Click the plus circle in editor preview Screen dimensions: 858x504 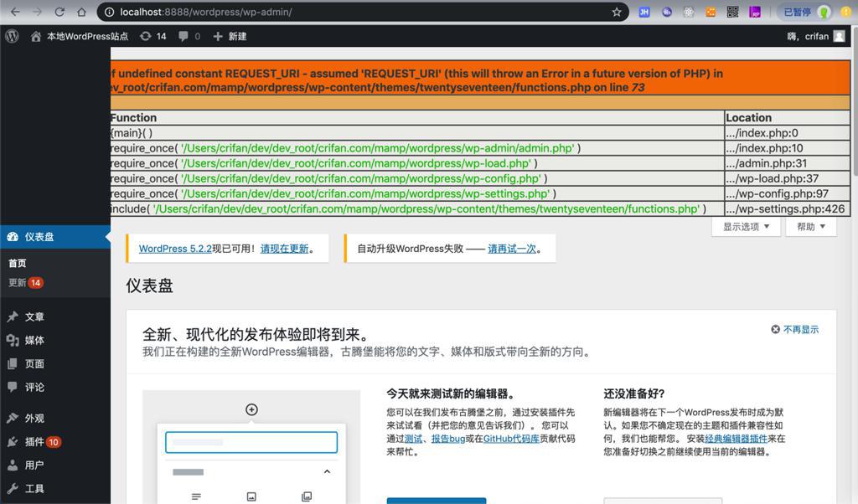251,409
